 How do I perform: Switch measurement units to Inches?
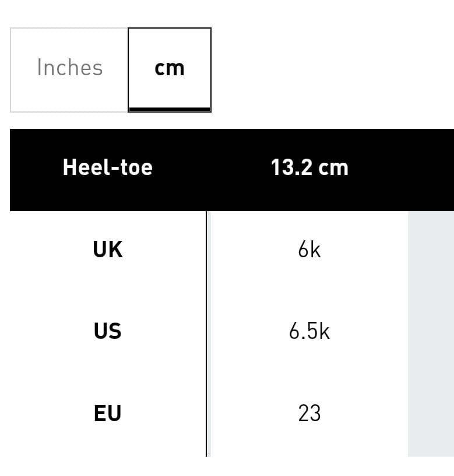coord(69,70)
